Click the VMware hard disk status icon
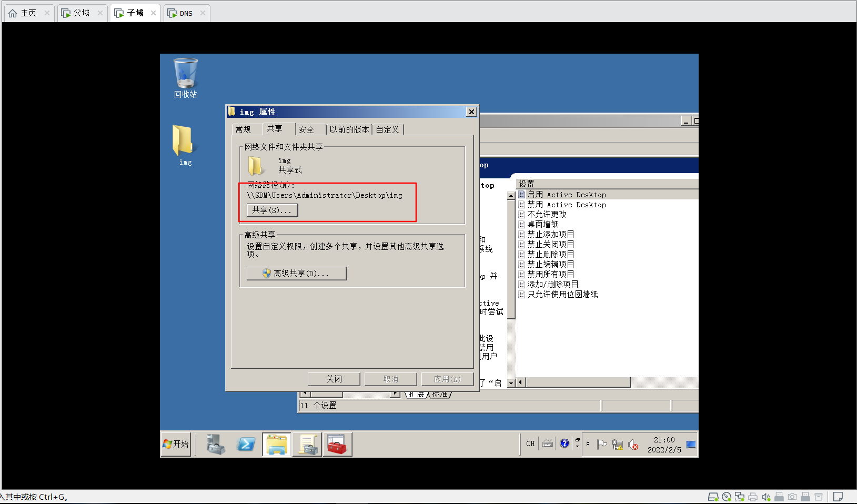The width and height of the screenshot is (857, 504). click(x=713, y=497)
